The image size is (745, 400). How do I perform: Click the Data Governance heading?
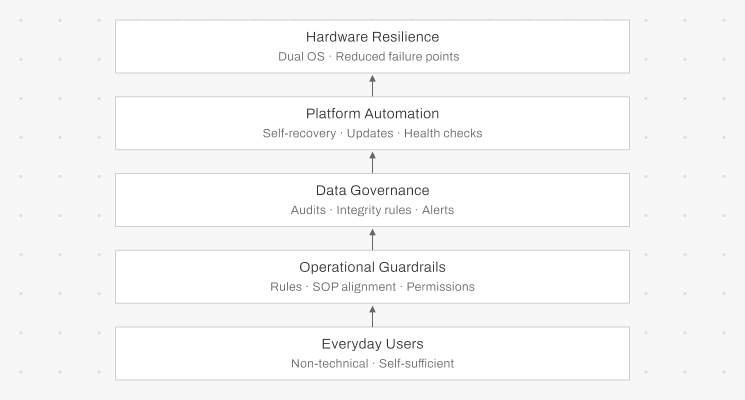[372, 191]
